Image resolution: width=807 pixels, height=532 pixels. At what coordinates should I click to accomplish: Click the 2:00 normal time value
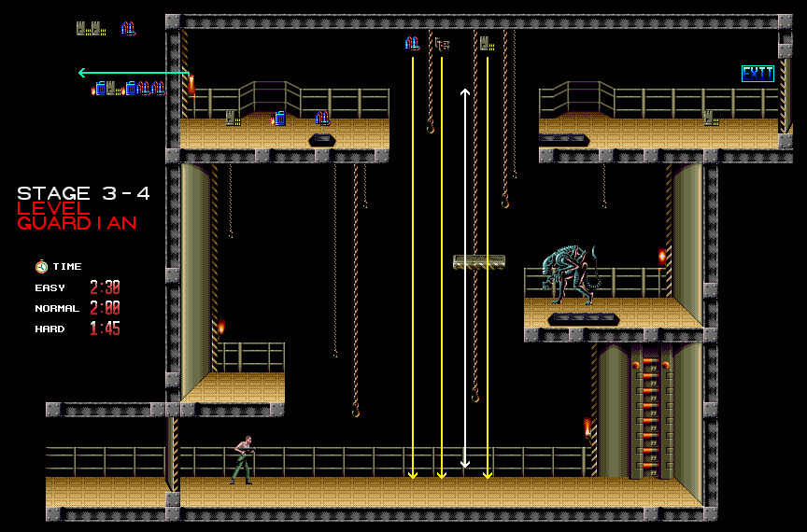pos(105,308)
